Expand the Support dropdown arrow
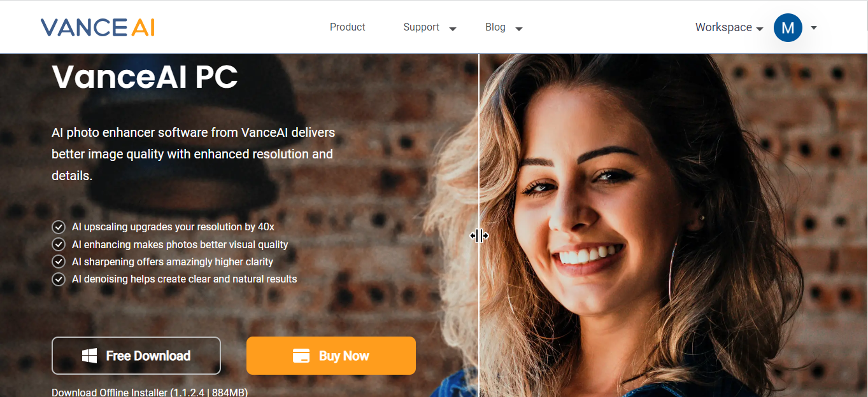This screenshot has width=868, height=397. [x=453, y=29]
